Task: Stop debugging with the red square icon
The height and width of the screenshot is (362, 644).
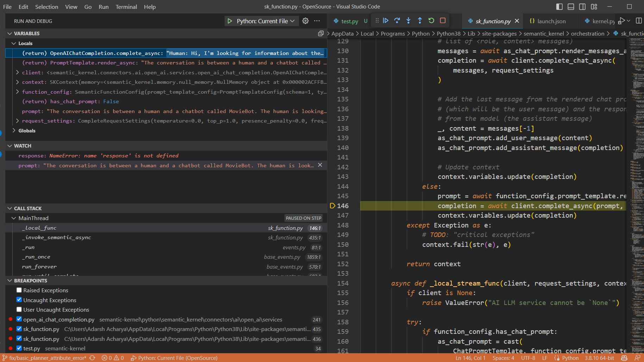Action: point(443,20)
